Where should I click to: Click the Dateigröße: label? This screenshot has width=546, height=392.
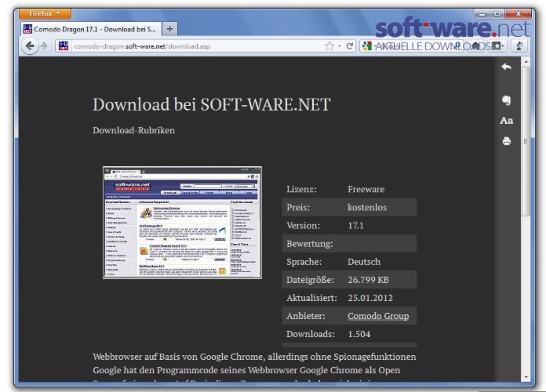(310, 280)
